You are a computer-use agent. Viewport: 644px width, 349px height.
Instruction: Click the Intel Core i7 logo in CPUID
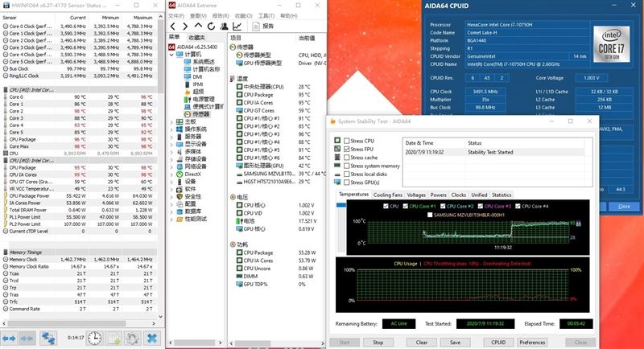point(611,44)
